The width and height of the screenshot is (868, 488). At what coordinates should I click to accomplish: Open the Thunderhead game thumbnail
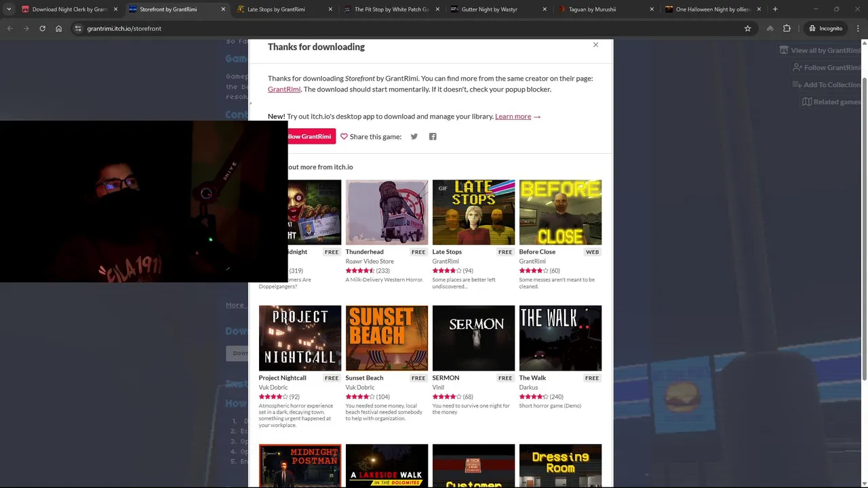[387, 212]
